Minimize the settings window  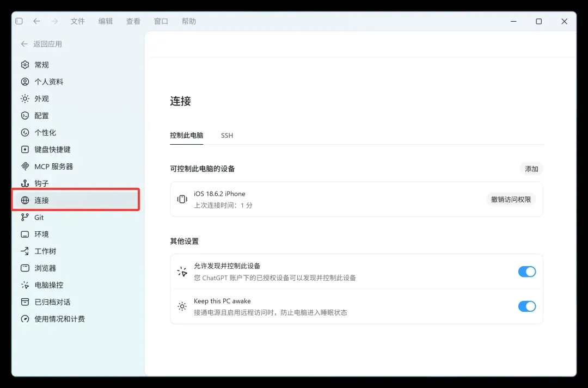pyautogui.click(x=513, y=21)
